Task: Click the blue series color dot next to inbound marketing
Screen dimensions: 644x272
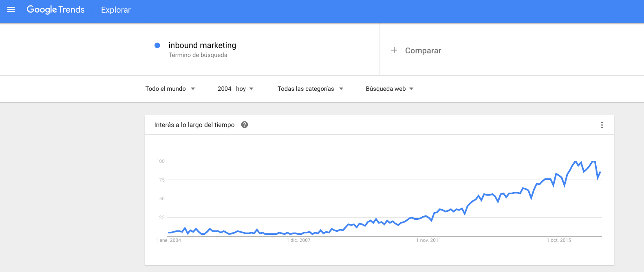Action: point(157,45)
